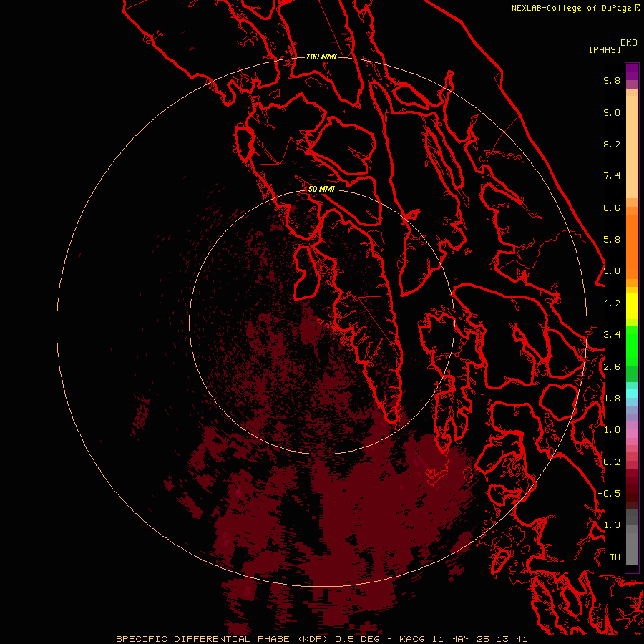
Task: Click the orange band of color scale
Action: (632, 247)
